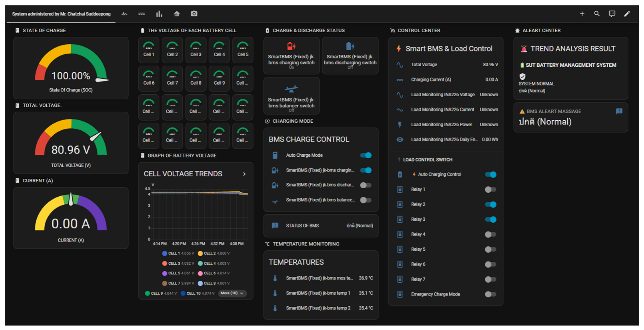
Task: Enable Emergency Charge Mode switch
Action: click(x=491, y=294)
